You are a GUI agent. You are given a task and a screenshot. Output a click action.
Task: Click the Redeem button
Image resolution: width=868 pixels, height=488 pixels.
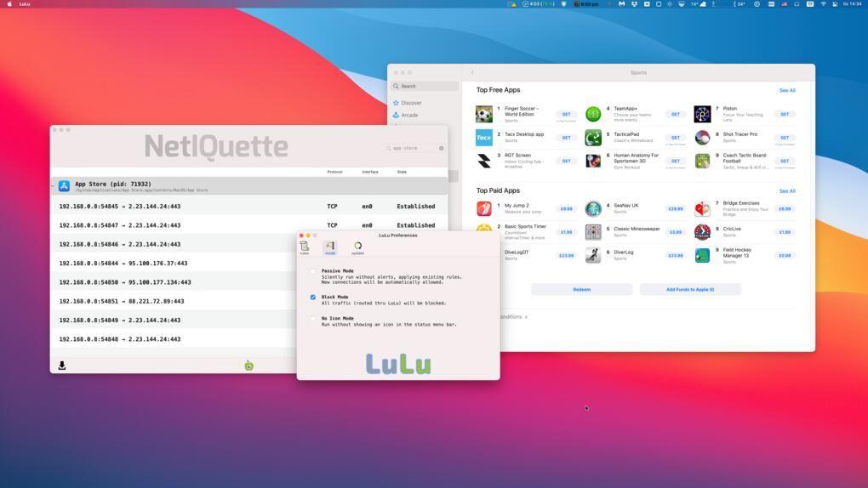(x=581, y=289)
